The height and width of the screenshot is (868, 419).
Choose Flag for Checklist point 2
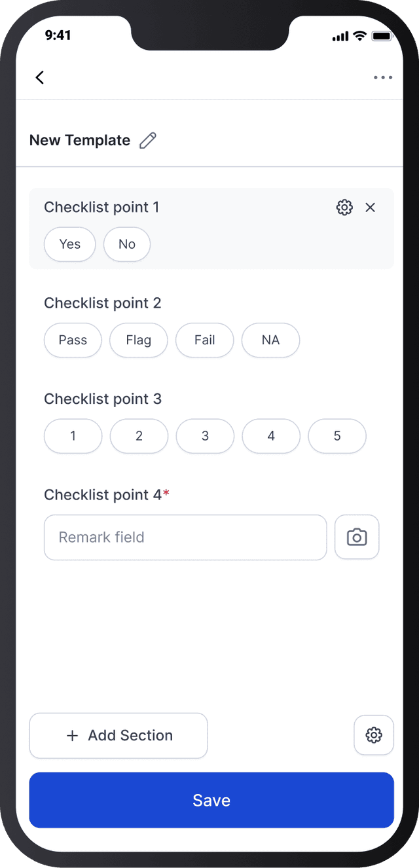coord(138,340)
